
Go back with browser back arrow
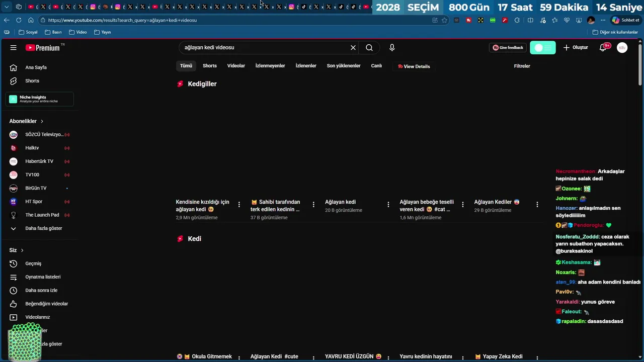(7, 20)
